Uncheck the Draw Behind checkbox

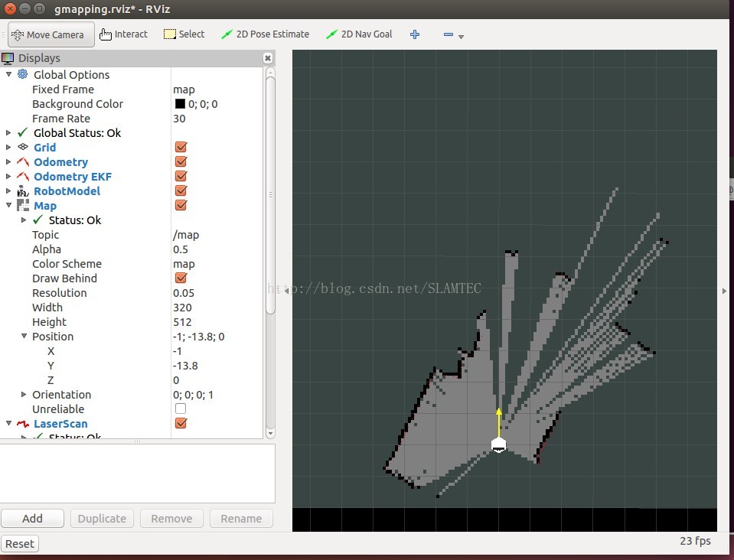181,278
